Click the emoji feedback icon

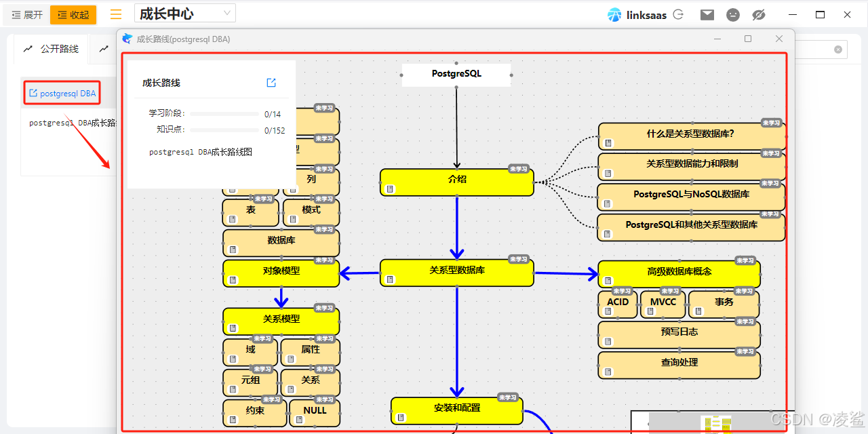coord(732,14)
